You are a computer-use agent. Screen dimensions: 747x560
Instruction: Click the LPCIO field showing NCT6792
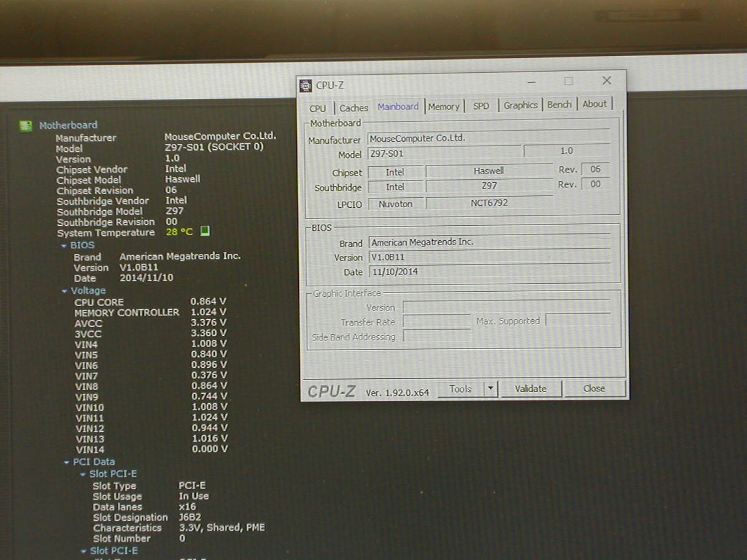pos(489,203)
